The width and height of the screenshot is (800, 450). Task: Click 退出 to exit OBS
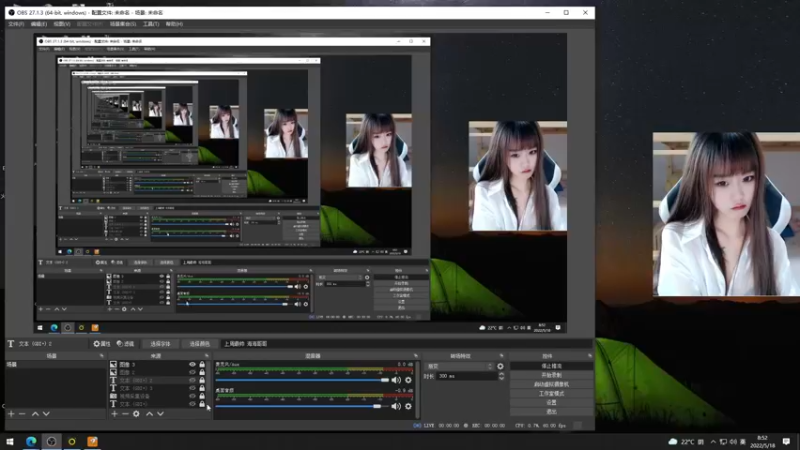point(551,411)
